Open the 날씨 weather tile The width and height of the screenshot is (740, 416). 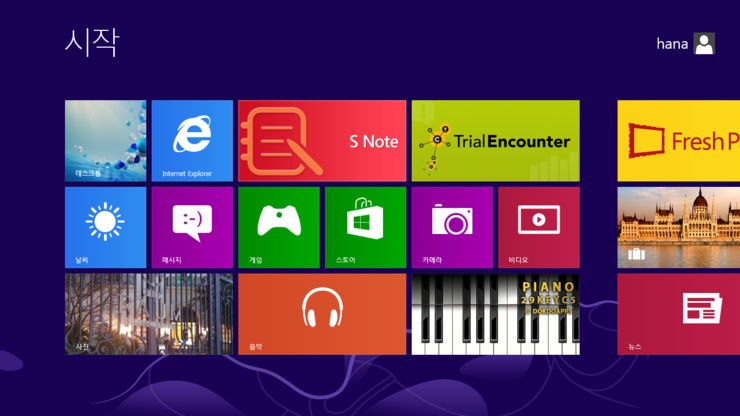tap(105, 227)
